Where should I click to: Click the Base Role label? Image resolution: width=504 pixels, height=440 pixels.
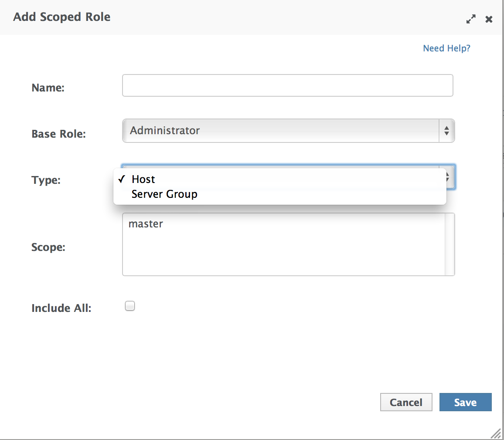[58, 134]
